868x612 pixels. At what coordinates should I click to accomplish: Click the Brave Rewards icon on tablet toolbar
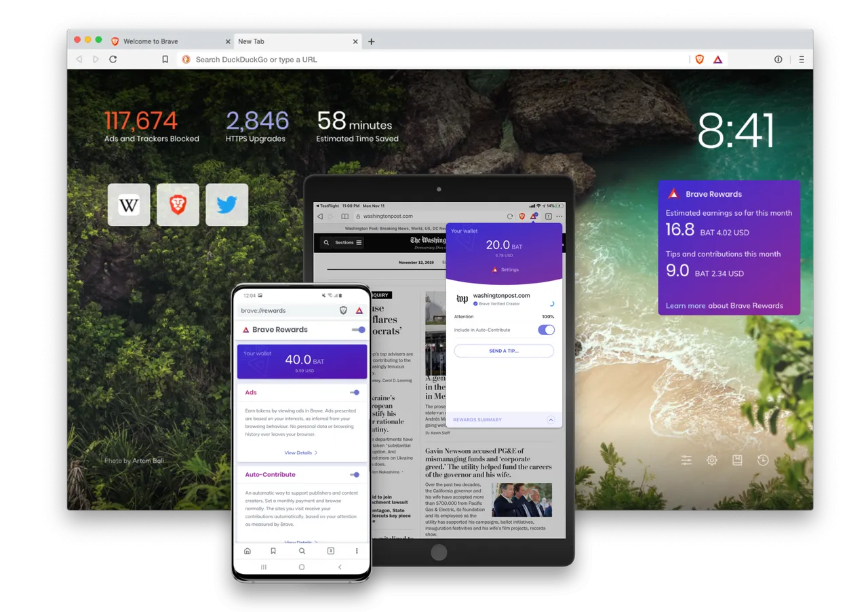(x=534, y=216)
